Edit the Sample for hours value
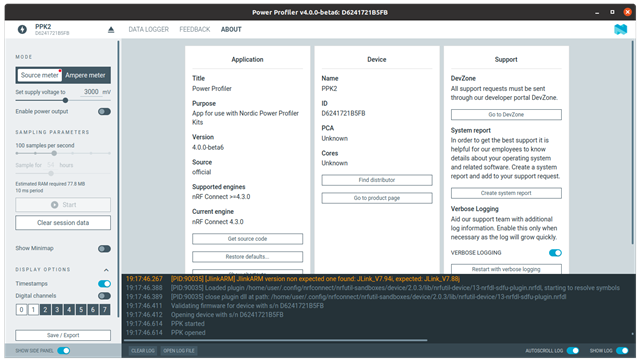This screenshot has width=640, height=362. [x=51, y=165]
